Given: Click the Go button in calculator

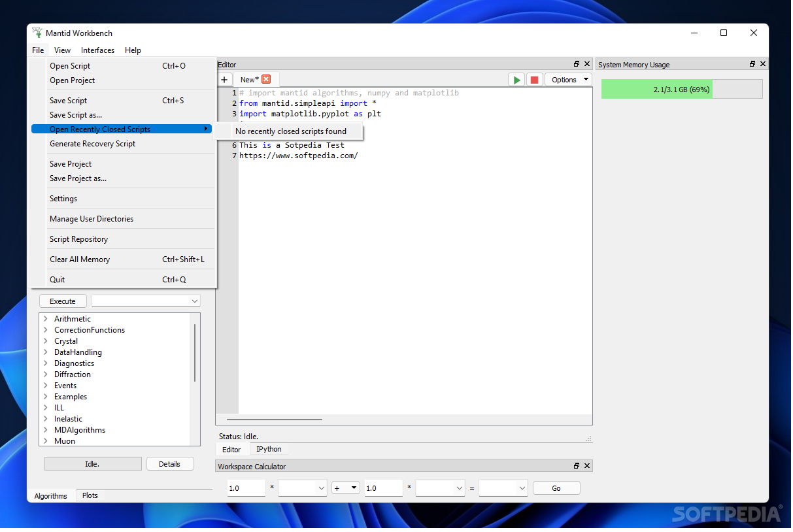Looking at the screenshot, I should pos(556,488).
